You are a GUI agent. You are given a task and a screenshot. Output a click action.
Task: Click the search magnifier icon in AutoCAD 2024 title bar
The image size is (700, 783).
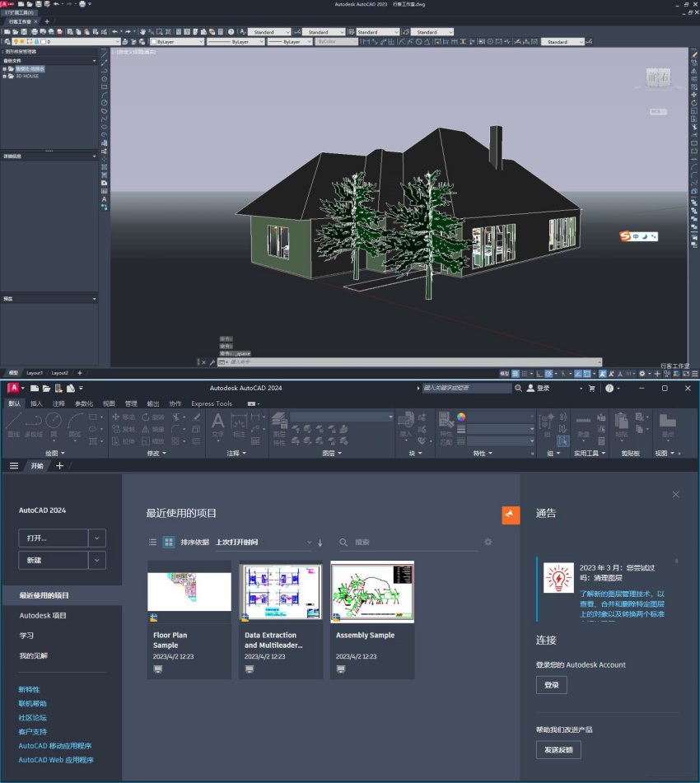tap(518, 388)
